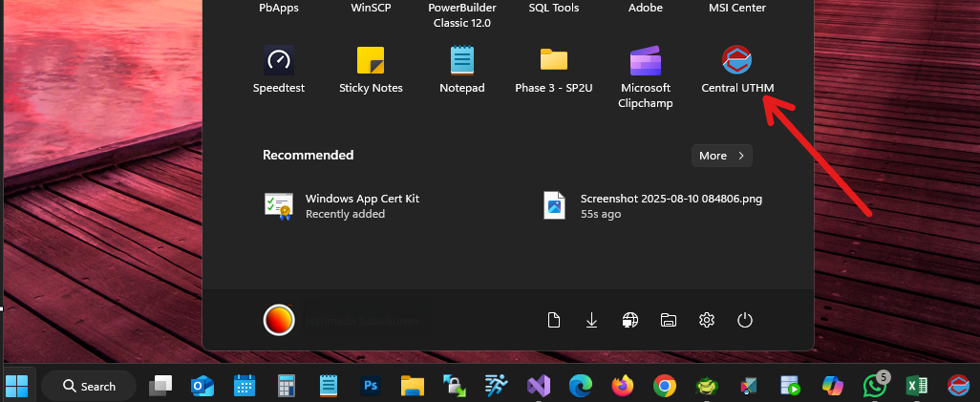980x402 pixels.
Task: Launch Firefox from the taskbar
Action: click(623, 386)
